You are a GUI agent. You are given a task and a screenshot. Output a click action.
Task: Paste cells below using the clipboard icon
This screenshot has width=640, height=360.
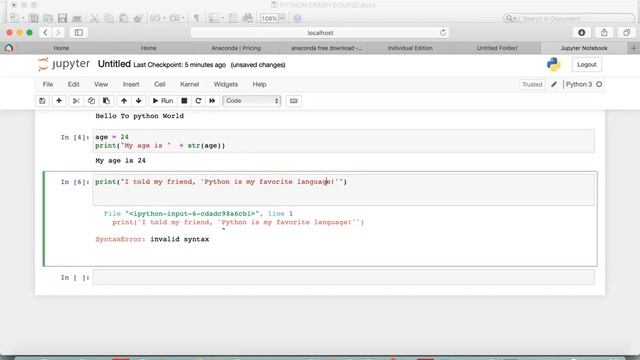pos(106,101)
